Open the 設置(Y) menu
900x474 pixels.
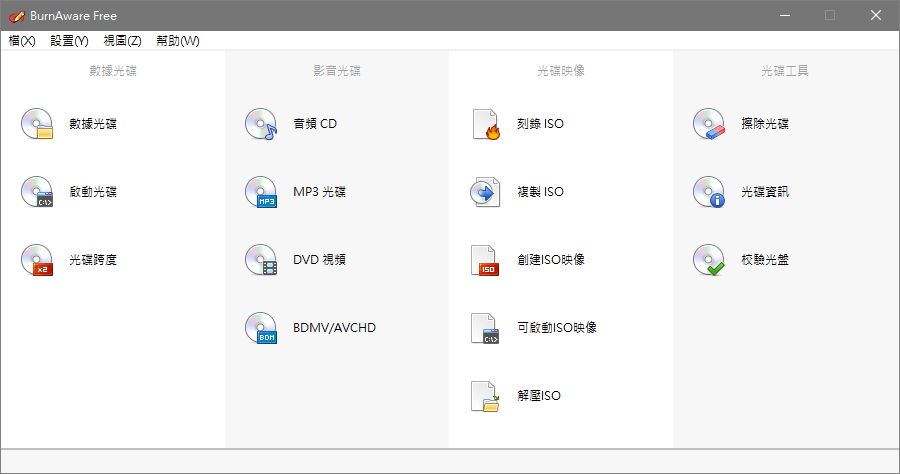click(x=69, y=41)
